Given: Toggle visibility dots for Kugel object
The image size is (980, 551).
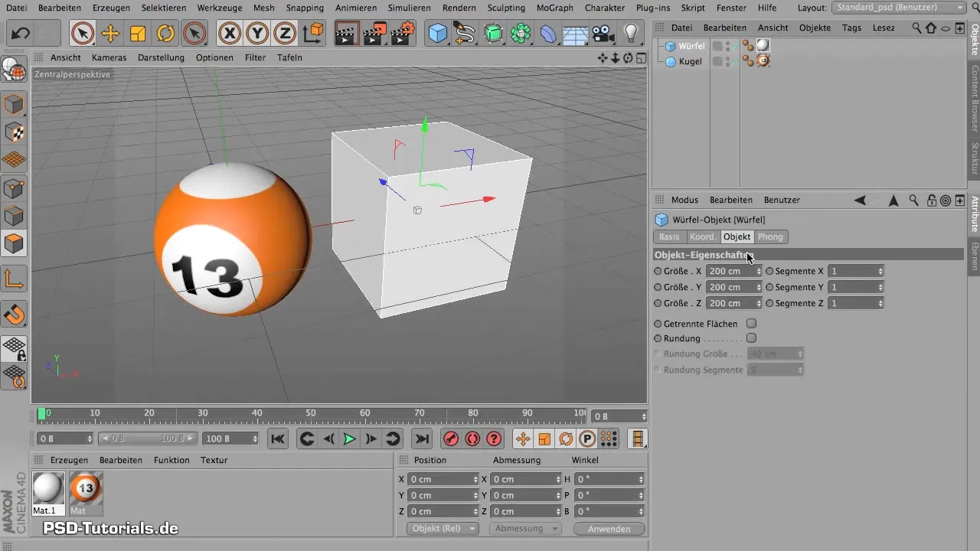Looking at the screenshot, I should tap(728, 61).
